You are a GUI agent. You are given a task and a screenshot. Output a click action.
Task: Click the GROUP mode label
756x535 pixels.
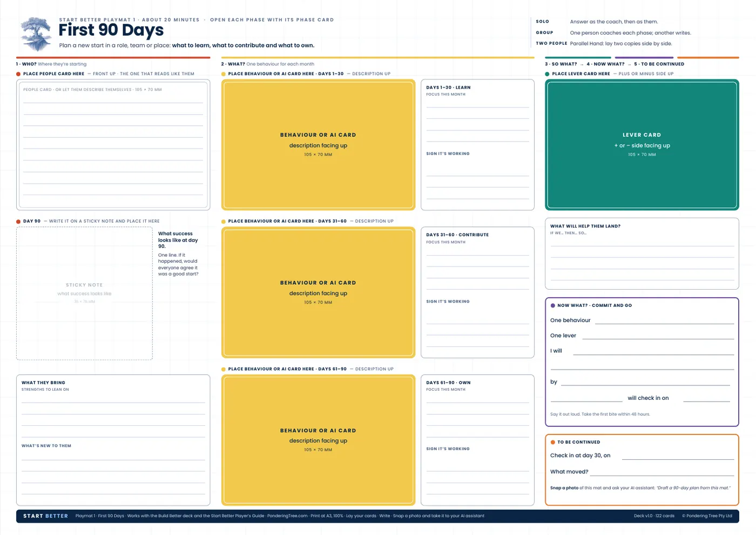[x=545, y=32]
